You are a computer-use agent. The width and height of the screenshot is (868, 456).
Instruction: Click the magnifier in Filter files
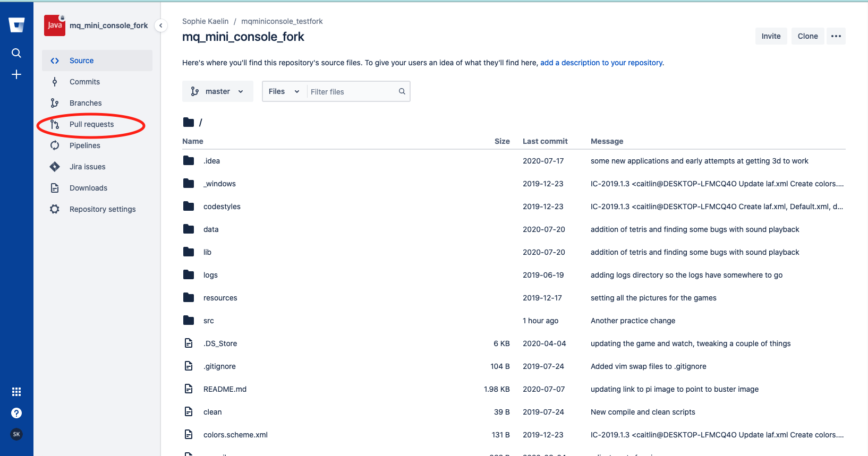402,91
